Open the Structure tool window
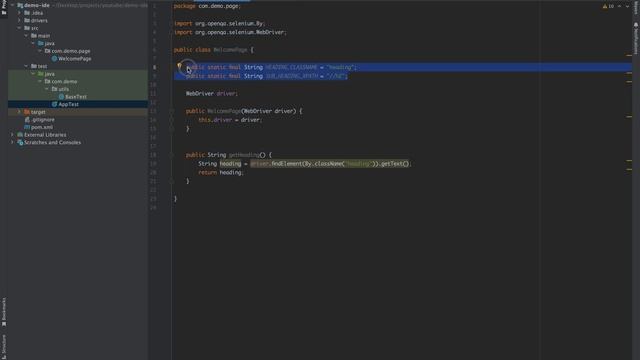The image size is (640, 360). pyautogui.click(x=4, y=347)
